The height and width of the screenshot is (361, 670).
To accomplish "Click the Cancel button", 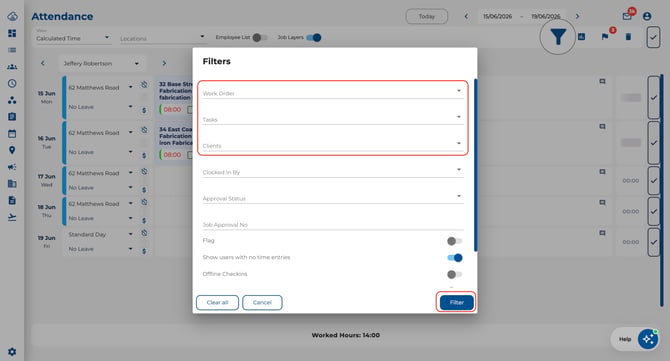I will (x=262, y=302).
